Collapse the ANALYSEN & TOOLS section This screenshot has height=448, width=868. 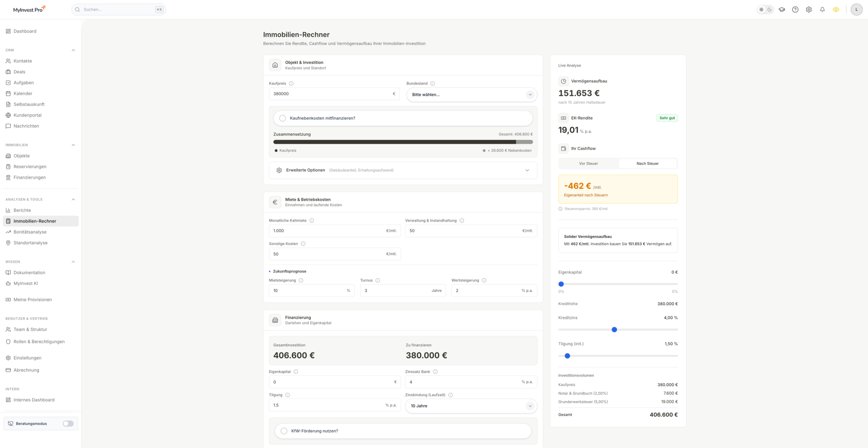(x=73, y=199)
